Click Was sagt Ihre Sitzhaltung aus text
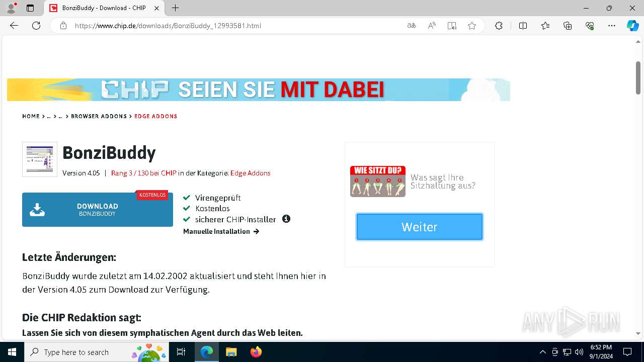 coord(443,182)
